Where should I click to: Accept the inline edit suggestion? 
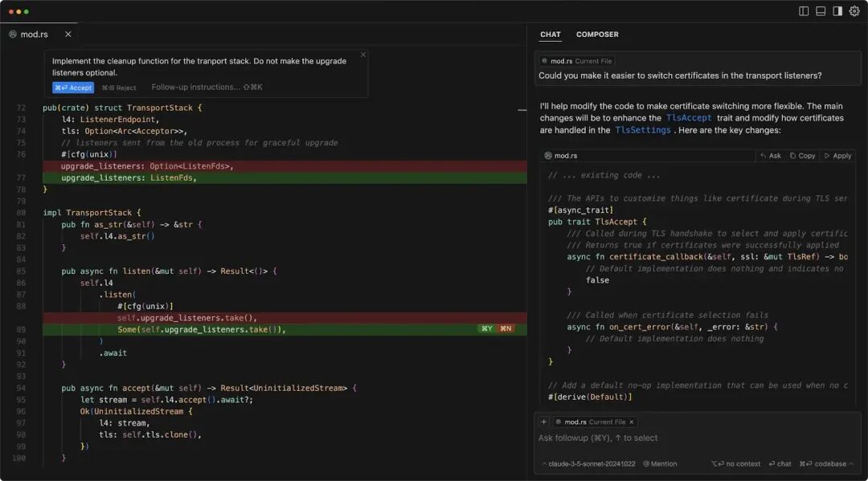click(x=72, y=87)
